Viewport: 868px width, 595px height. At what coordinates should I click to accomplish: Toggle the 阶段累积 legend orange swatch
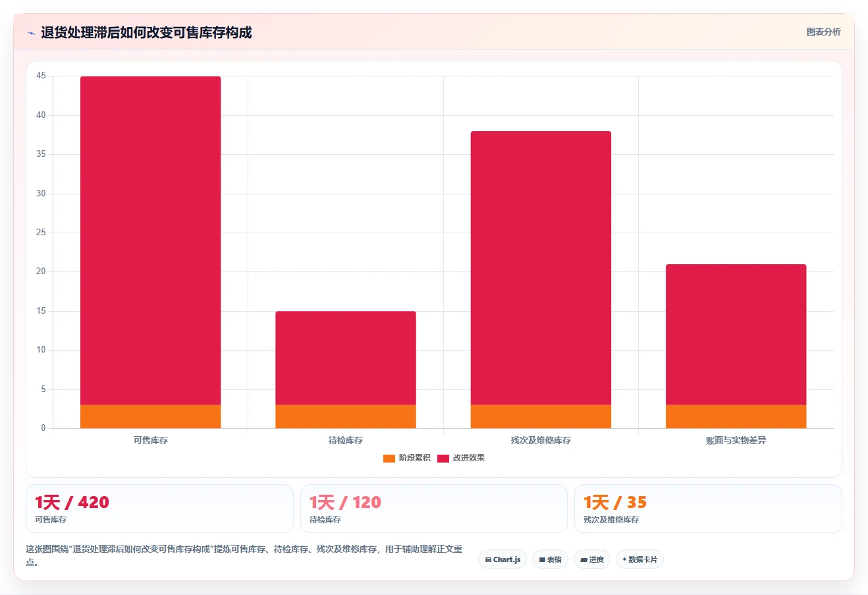(389, 458)
